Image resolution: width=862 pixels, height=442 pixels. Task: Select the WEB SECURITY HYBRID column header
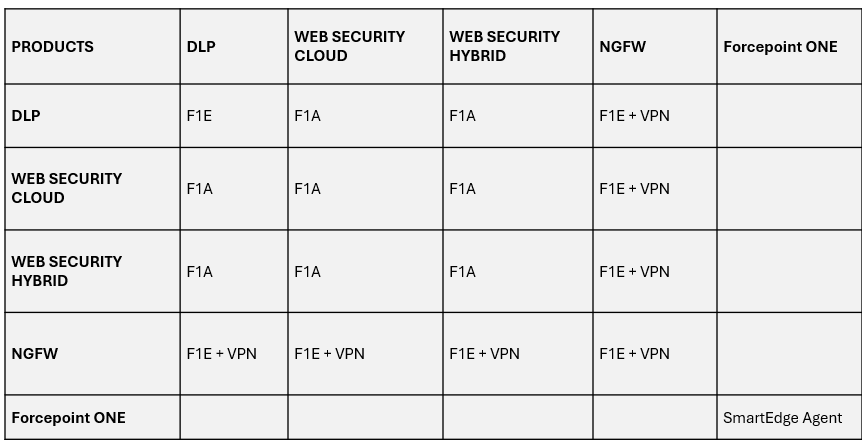pyautogui.click(x=504, y=47)
